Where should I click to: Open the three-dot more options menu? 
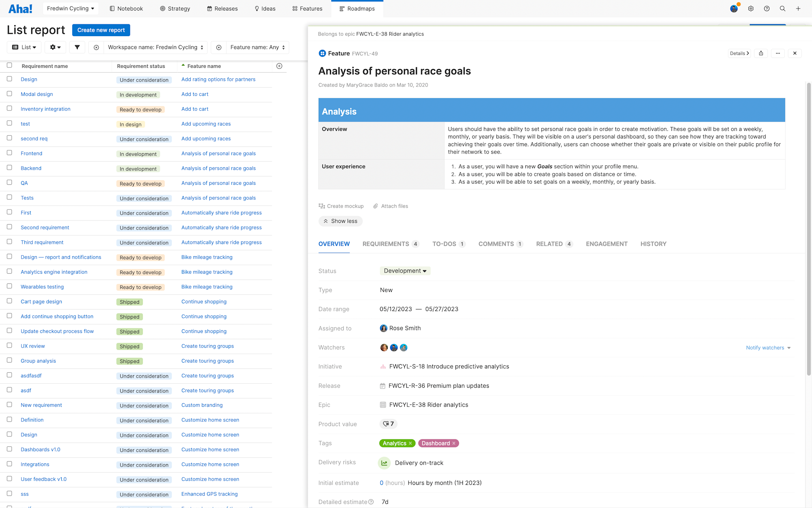778,53
